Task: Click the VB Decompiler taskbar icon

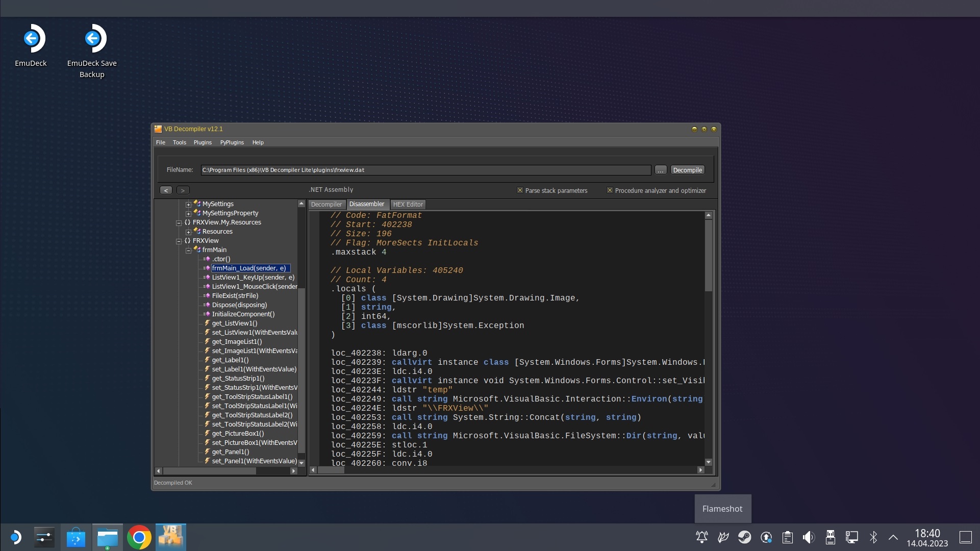Action: [x=171, y=537]
